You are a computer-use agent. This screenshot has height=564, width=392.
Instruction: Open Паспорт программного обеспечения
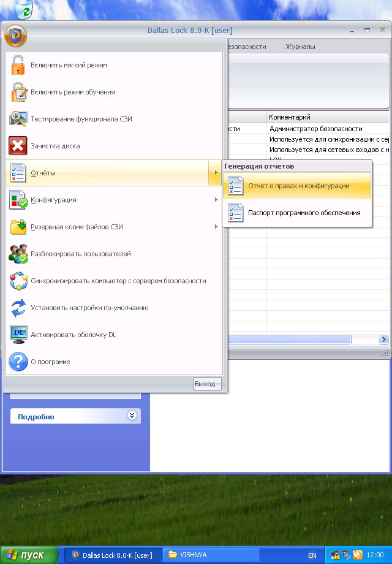coord(297,213)
